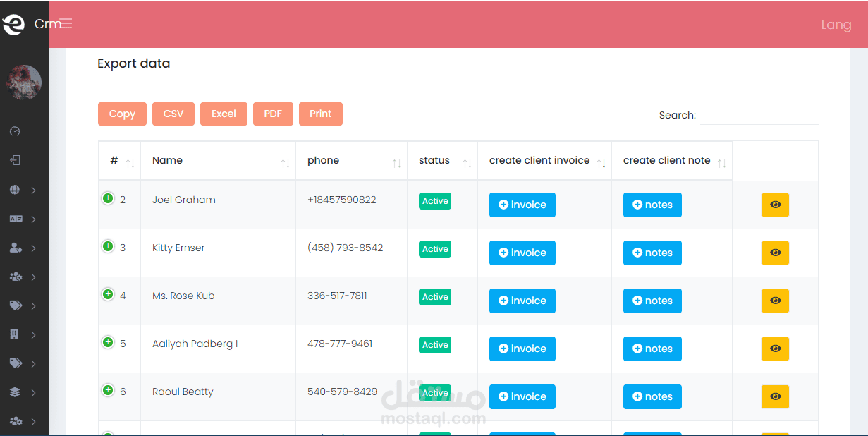
Task: Click the Print button
Action: (321, 114)
